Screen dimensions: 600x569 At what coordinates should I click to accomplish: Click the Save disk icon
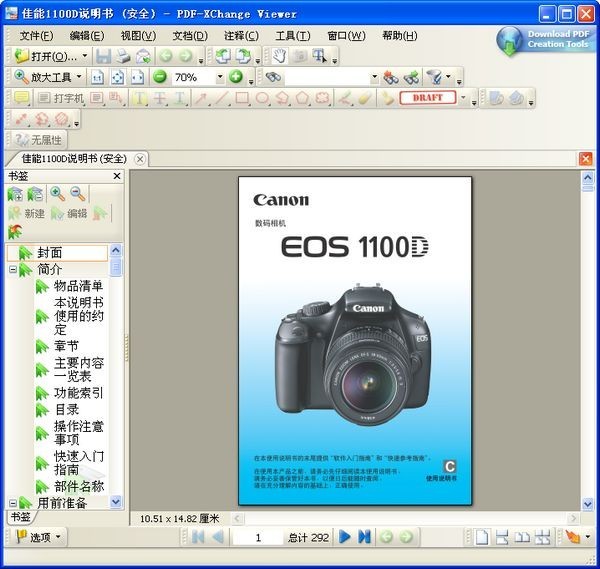click(x=103, y=56)
